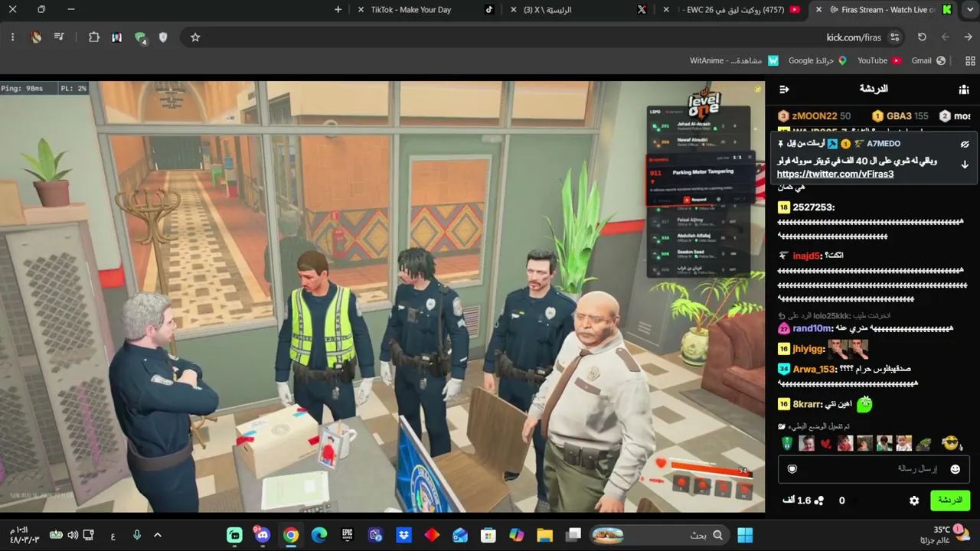Open the apps grid in bookmarks bar
The image size is (980, 551).
[970, 61]
